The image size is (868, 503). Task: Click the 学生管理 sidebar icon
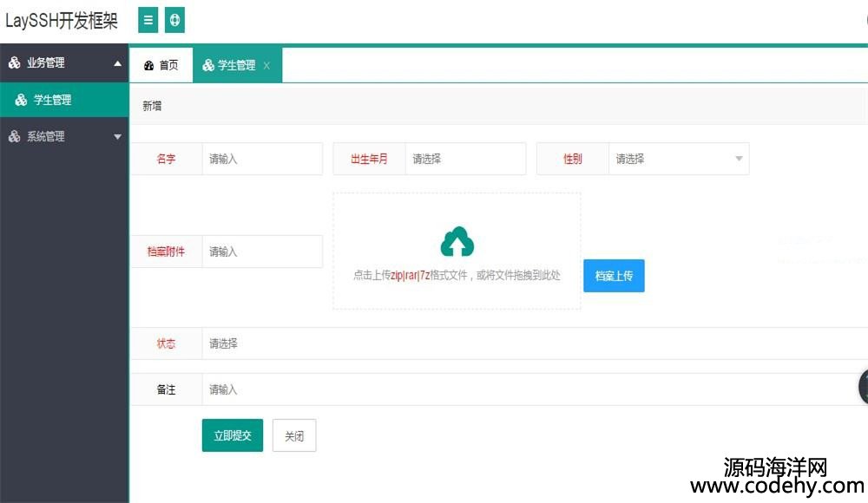[21, 100]
